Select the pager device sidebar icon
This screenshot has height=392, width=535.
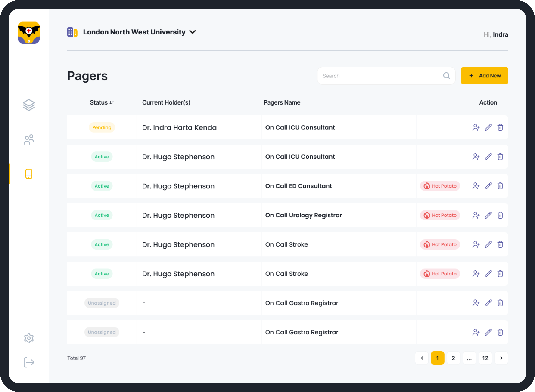tap(29, 174)
